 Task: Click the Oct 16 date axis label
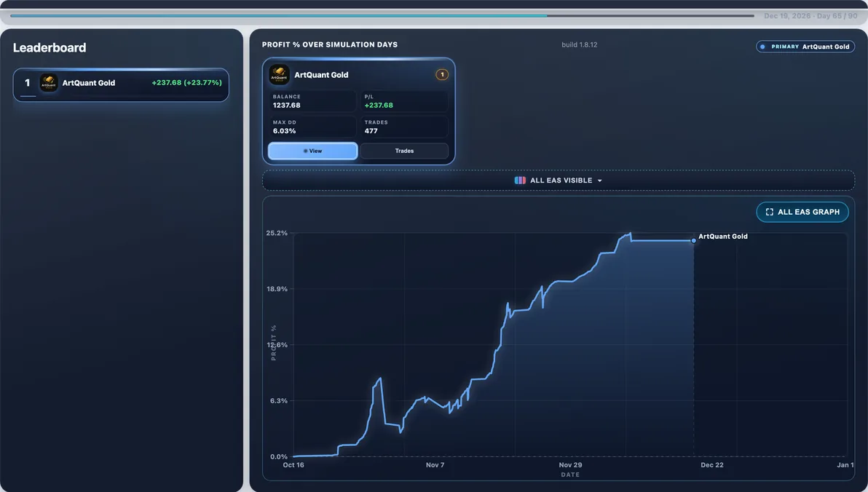click(x=293, y=465)
